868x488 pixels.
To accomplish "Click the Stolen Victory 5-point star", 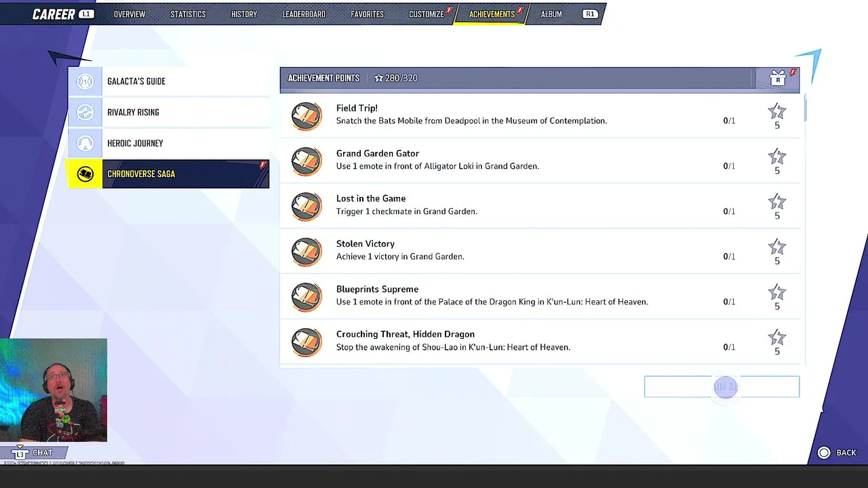I will (777, 247).
